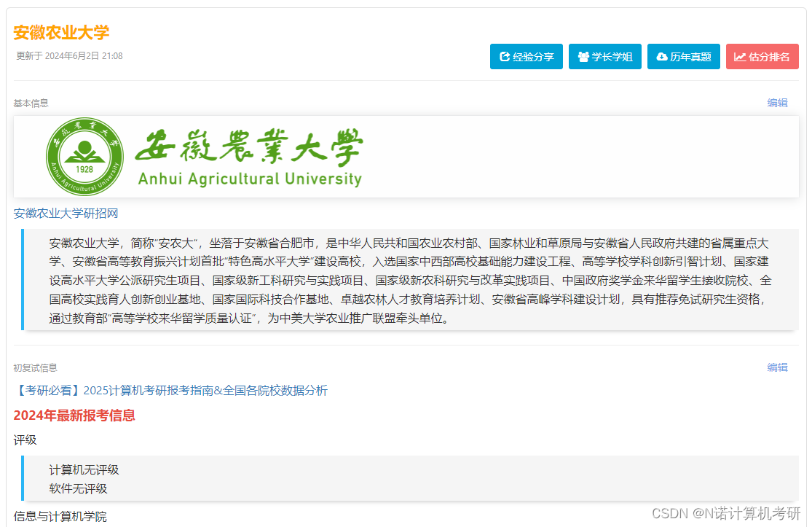
Task: Click the 初复试信息 section label
Action: (35, 367)
